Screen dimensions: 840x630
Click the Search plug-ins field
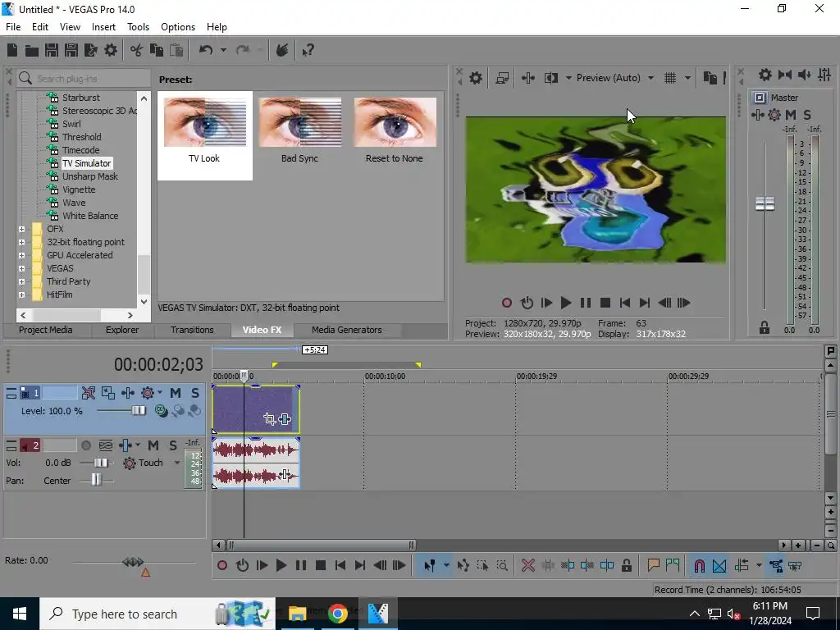click(84, 78)
